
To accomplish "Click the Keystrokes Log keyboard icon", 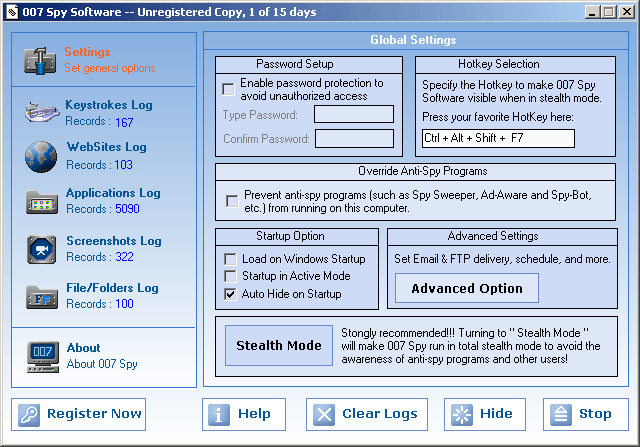I will 42,112.
